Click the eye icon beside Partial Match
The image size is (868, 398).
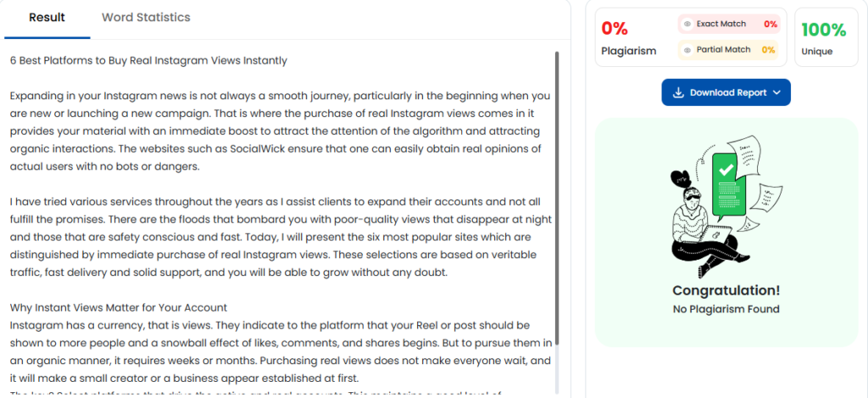coord(687,50)
